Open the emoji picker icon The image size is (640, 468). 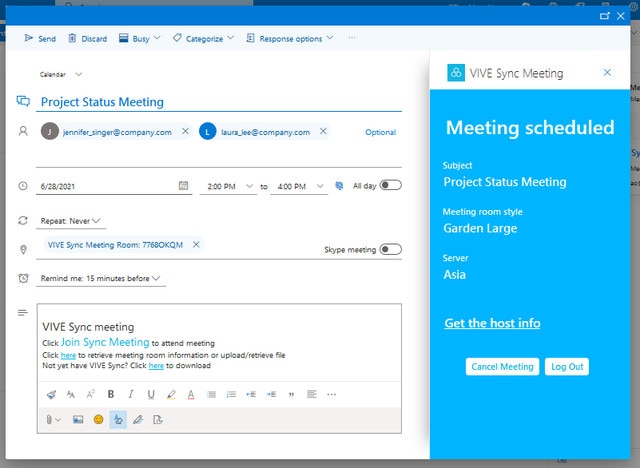(x=98, y=419)
